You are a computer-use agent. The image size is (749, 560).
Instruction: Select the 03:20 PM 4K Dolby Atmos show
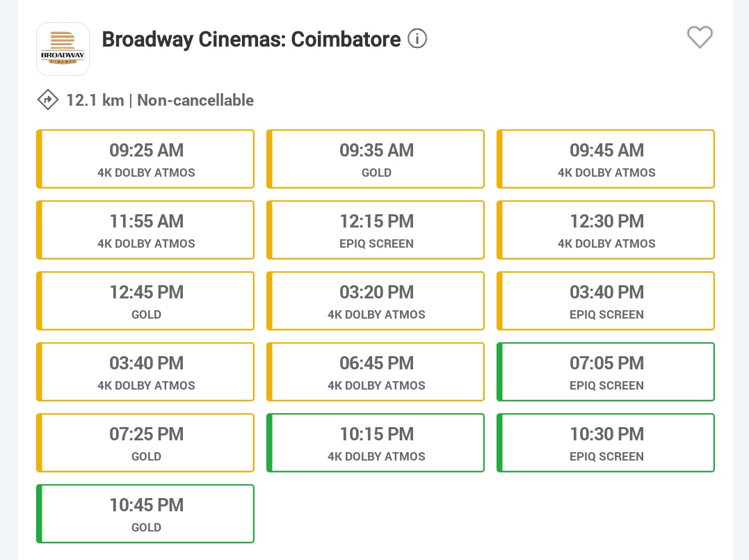click(376, 301)
